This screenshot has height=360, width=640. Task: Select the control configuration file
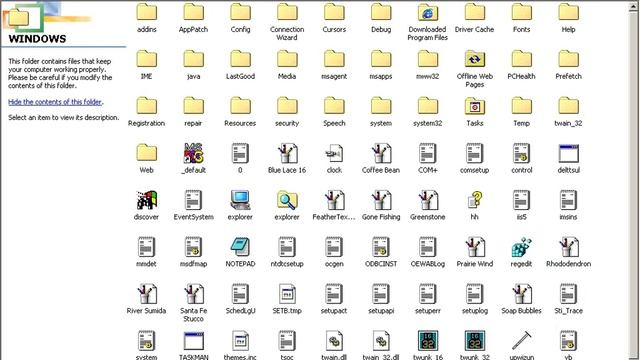click(x=521, y=153)
